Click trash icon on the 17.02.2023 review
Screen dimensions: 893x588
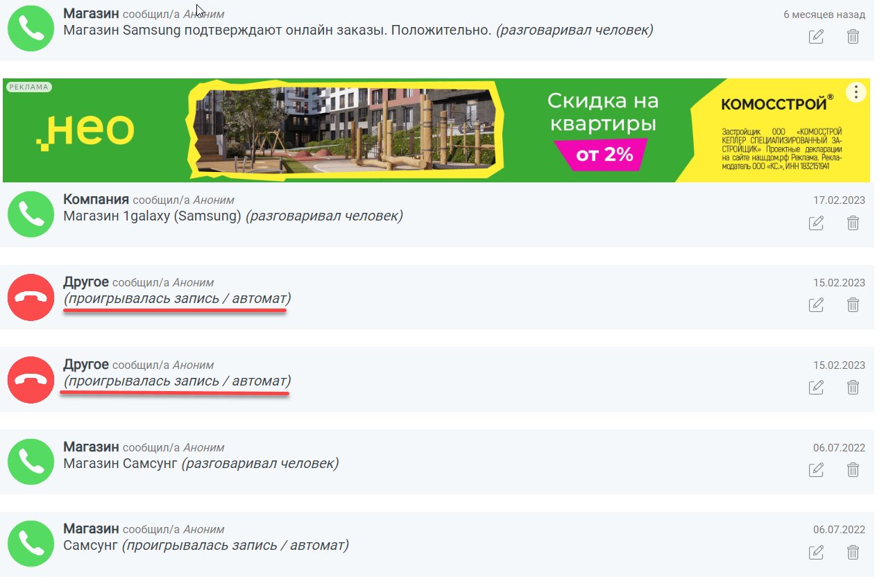(853, 223)
